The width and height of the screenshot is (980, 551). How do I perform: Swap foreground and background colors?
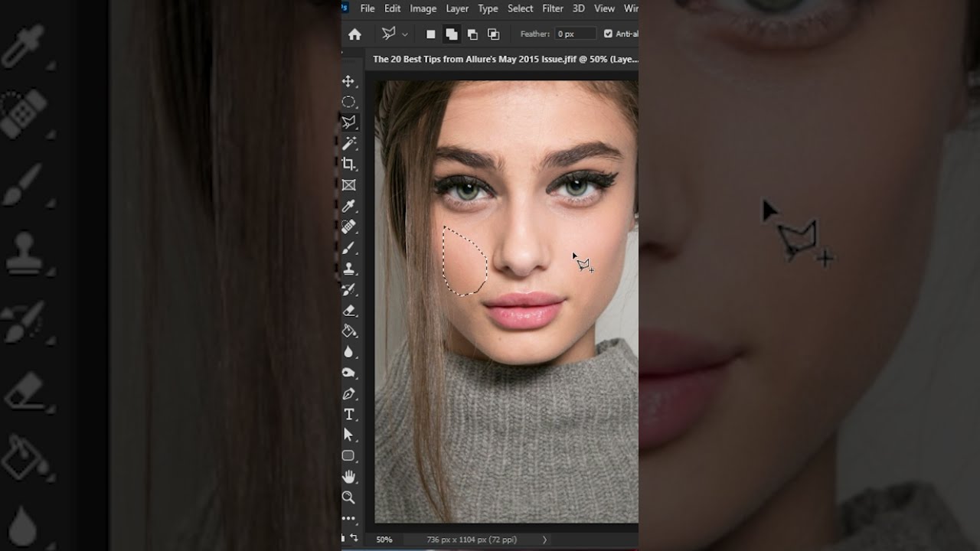354,538
